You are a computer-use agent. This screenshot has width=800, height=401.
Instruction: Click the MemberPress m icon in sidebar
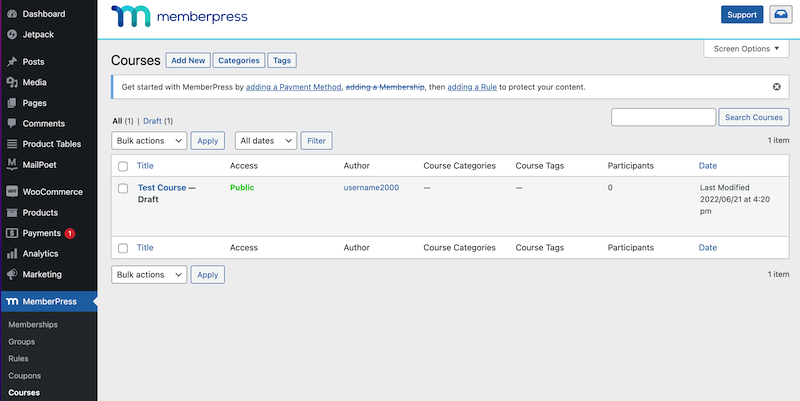(x=12, y=302)
